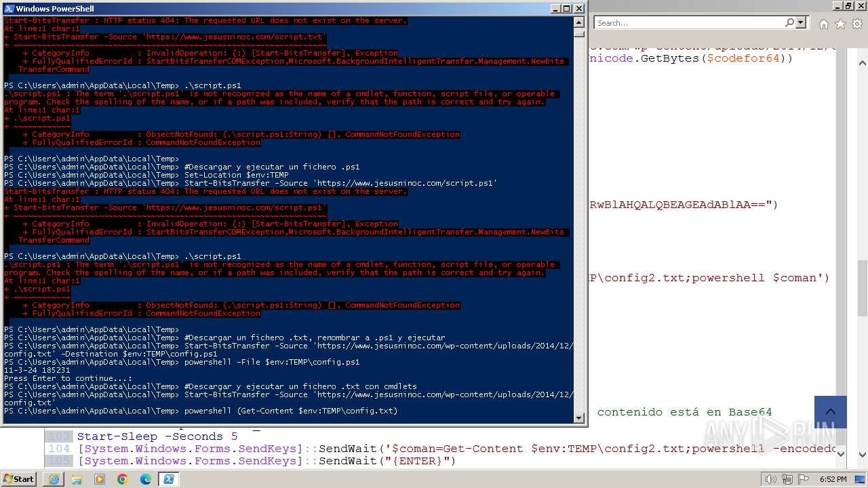Click 'contenido está en Base64' green text
The image size is (868, 488).
pyautogui.click(x=684, y=411)
